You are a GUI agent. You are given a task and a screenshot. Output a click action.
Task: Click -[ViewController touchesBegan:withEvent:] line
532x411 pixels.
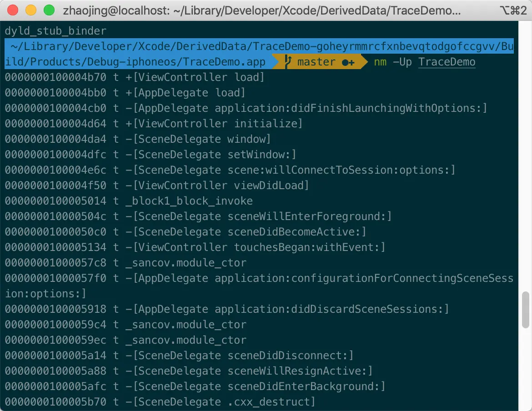coord(195,247)
